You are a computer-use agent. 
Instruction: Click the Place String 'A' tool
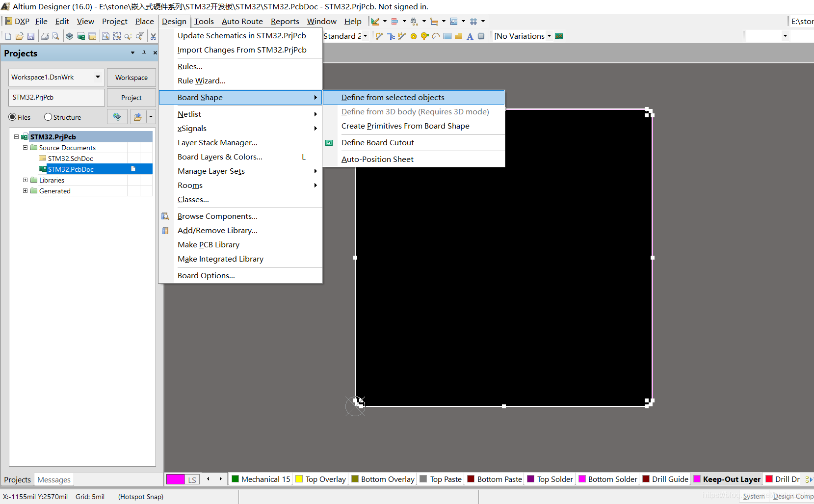[x=470, y=36]
